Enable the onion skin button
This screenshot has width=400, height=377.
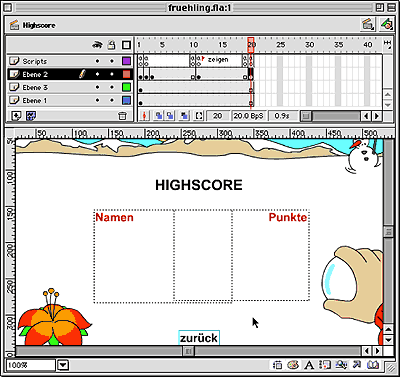159,116
